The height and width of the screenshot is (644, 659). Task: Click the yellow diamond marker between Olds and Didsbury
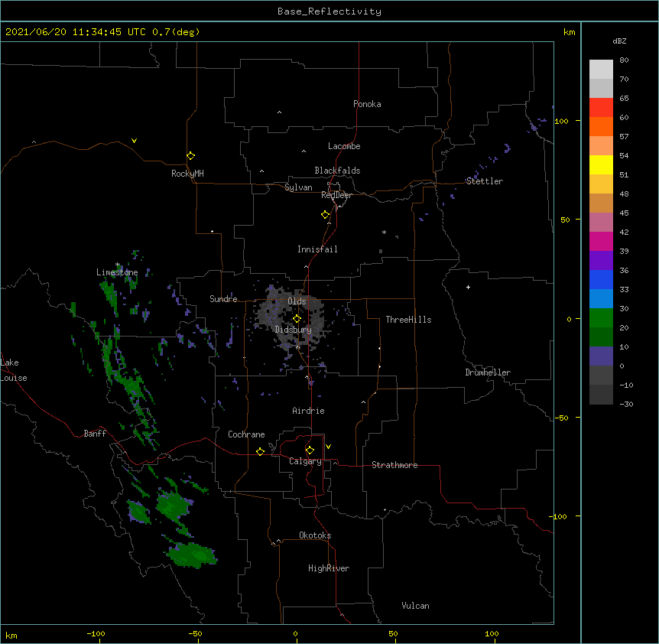[297, 319]
